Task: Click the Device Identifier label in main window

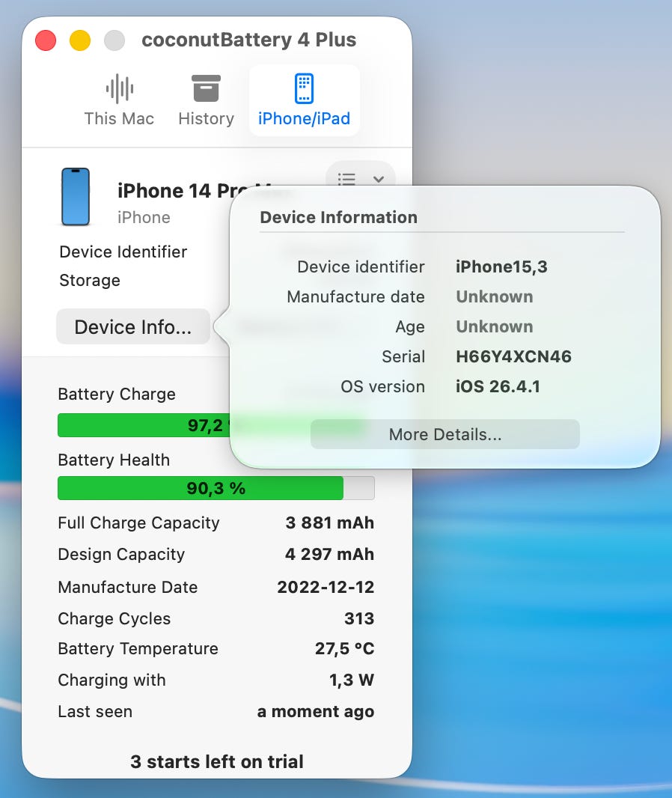Action: tap(123, 252)
